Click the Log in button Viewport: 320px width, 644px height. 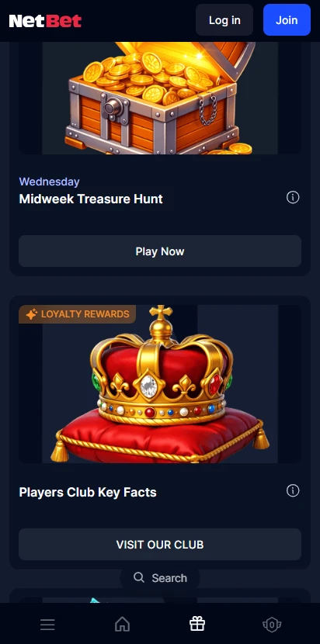[224, 20]
